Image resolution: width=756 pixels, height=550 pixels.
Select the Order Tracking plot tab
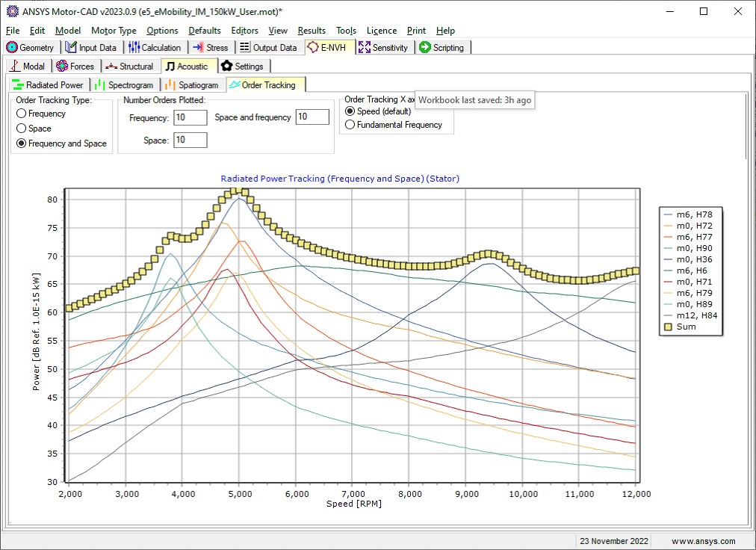coord(264,85)
